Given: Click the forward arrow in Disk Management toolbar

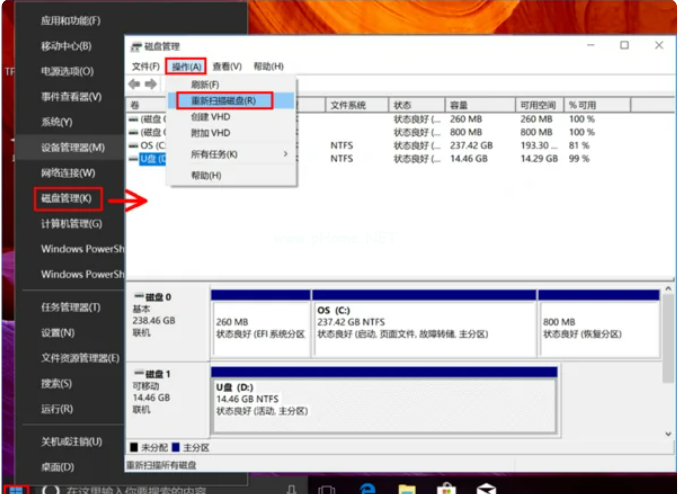Looking at the screenshot, I should (x=151, y=85).
